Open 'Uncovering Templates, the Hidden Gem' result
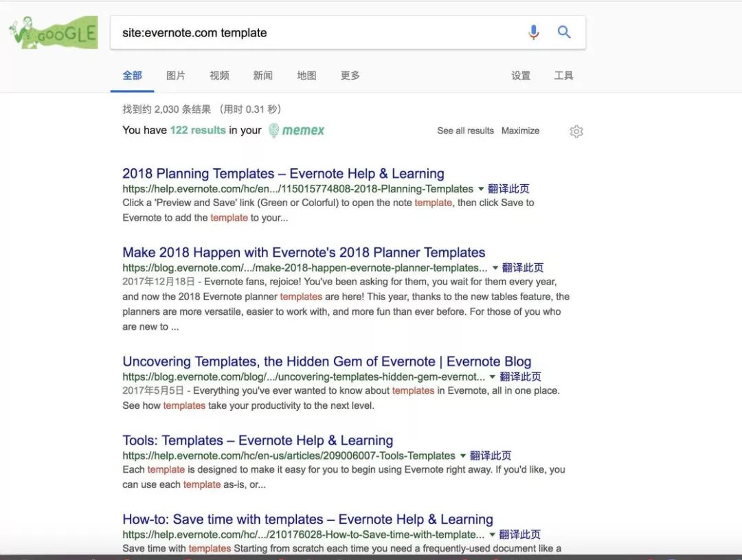The image size is (742, 560). (326, 361)
